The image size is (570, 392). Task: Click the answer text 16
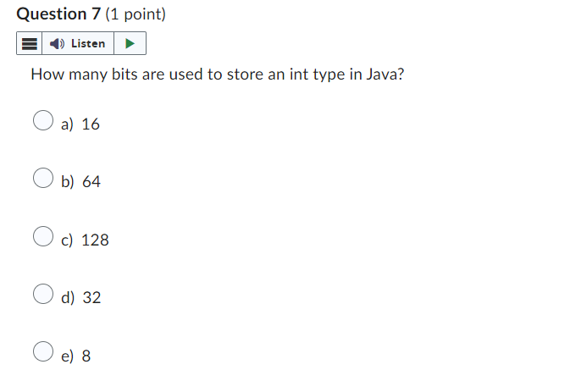pos(91,124)
